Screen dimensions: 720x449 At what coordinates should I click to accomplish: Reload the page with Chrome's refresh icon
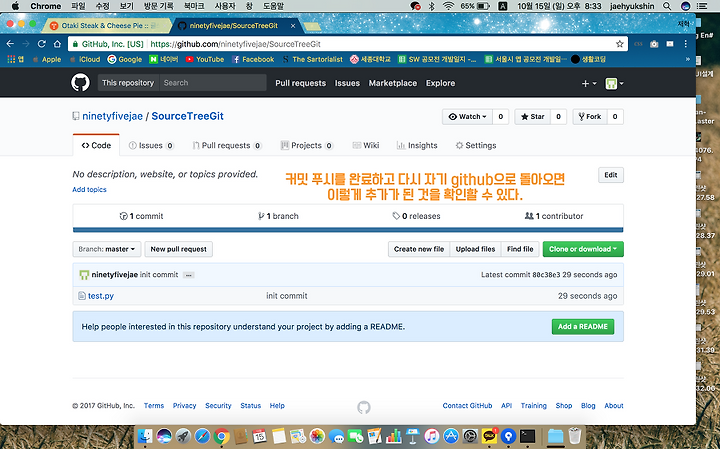tap(42, 44)
